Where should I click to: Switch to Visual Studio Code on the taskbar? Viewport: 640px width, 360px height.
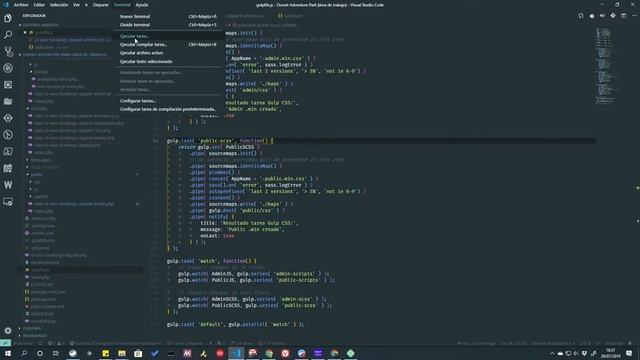[x=236, y=353]
